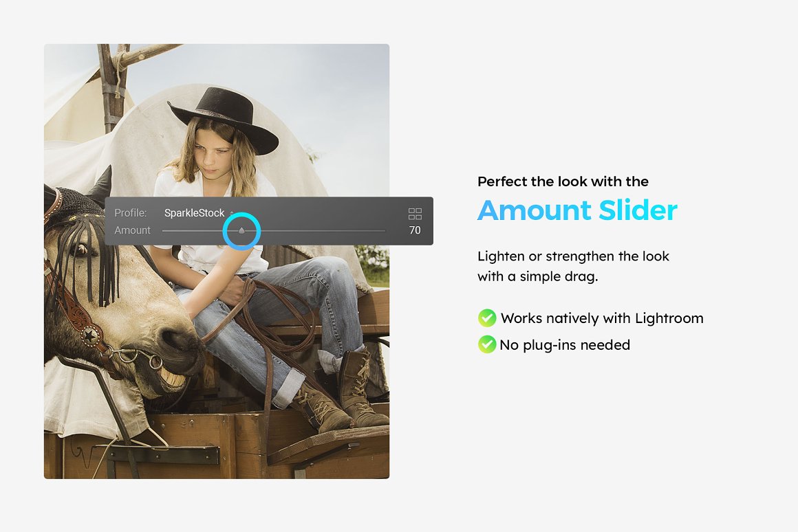This screenshot has width=798, height=532.
Task: Click the "Amount Slider" blue heading
Action: 578,210
